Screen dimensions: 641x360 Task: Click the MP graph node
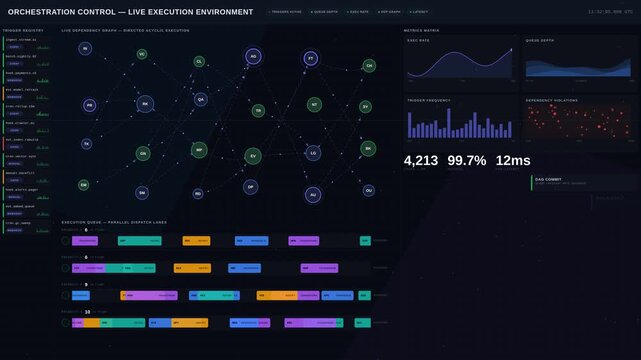(x=199, y=150)
